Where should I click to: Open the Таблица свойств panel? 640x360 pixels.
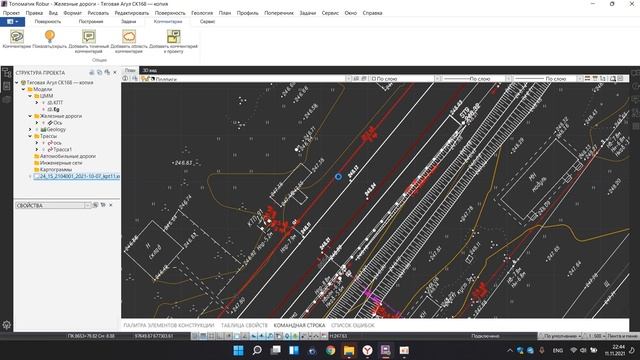tap(244, 325)
